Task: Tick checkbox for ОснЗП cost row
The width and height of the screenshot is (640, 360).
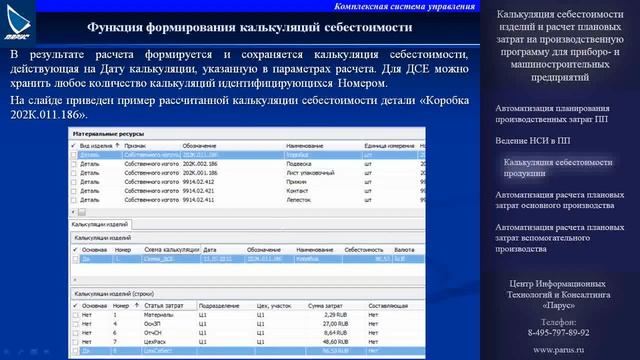Action: [76, 324]
